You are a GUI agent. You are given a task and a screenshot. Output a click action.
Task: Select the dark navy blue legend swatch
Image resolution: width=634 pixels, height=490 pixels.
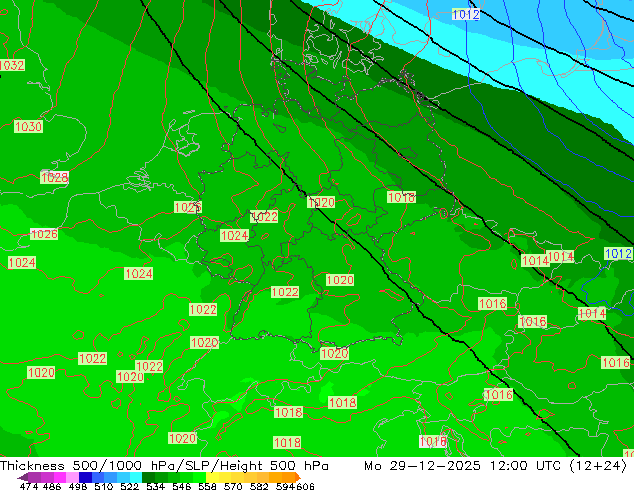tap(85, 477)
